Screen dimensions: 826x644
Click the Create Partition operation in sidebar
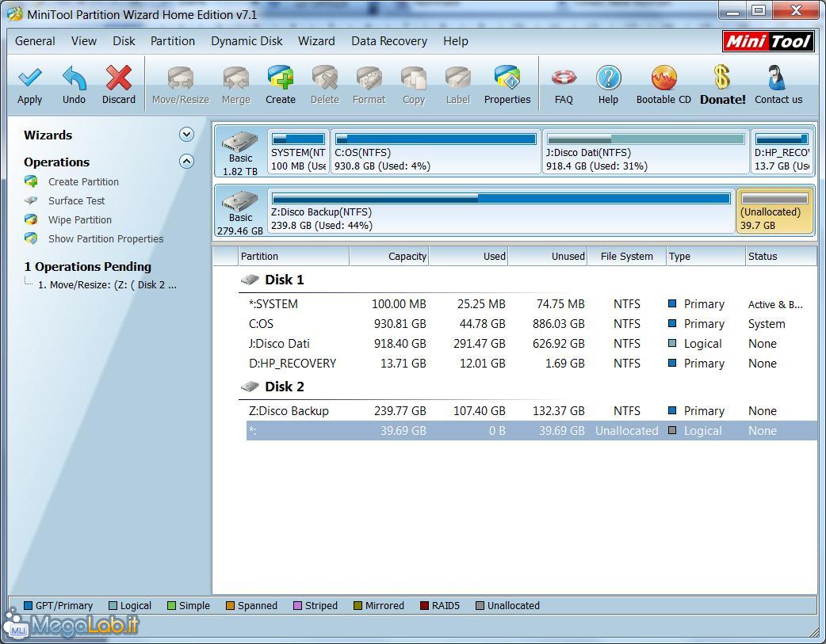(x=83, y=181)
